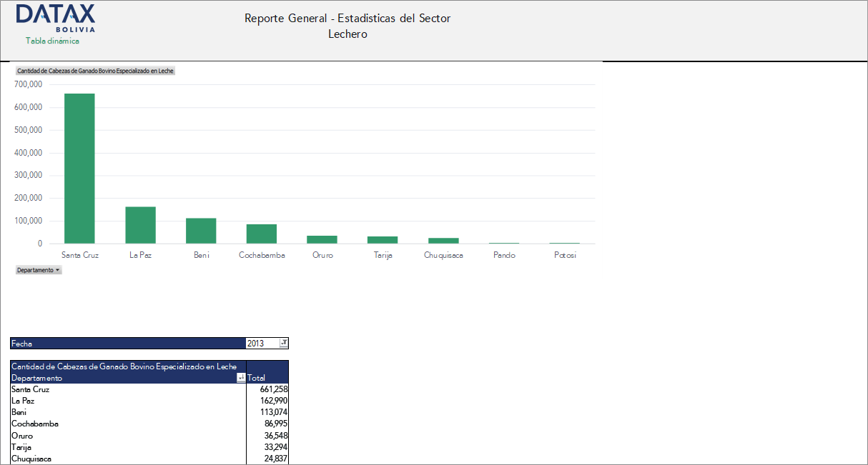Open the Fecha filter funnel icon
868x465 pixels.
pyautogui.click(x=282, y=343)
